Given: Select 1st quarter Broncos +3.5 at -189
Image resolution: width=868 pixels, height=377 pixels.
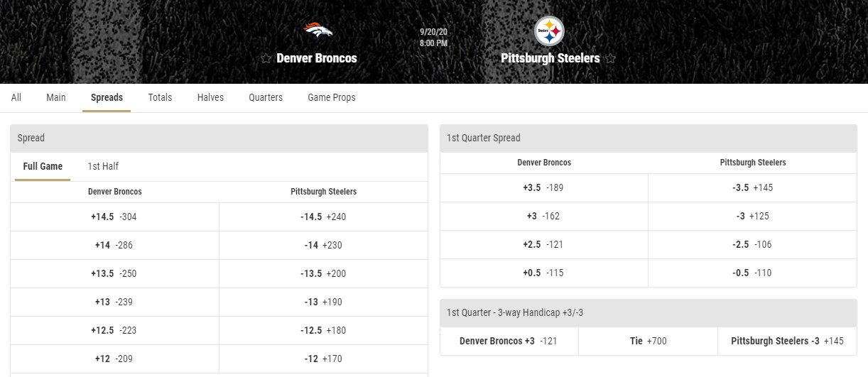Looking at the screenshot, I should pos(544,187).
